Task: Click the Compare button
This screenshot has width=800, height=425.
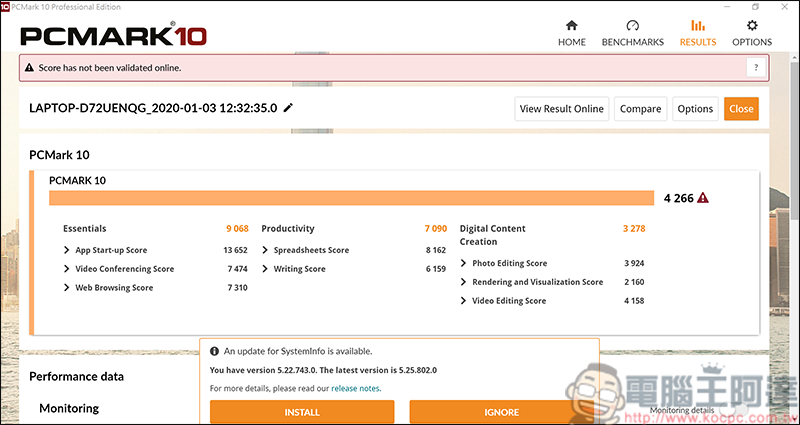Action: 640,109
